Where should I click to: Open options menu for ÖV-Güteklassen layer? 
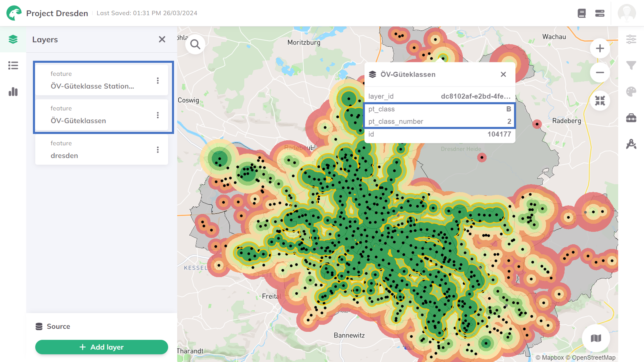tap(158, 115)
